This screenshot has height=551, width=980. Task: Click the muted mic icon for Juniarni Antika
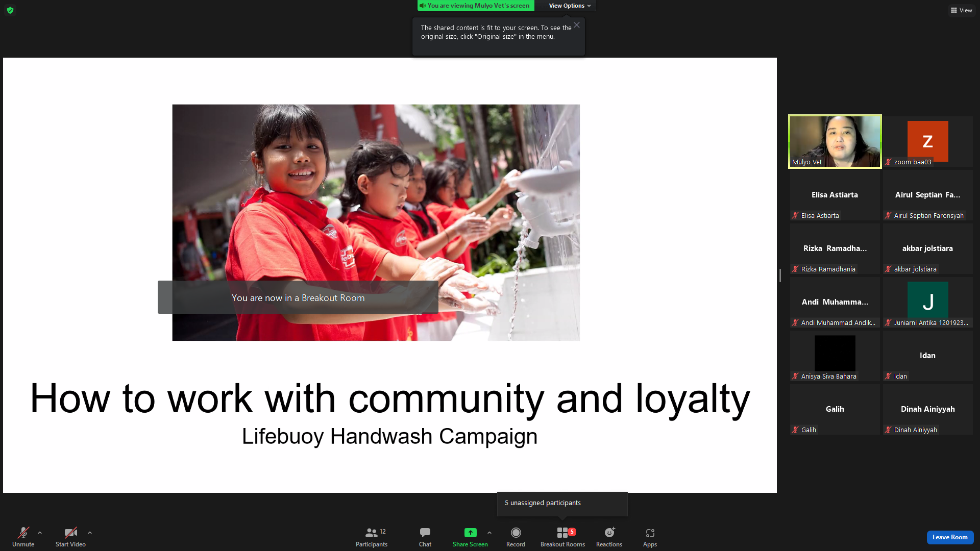[x=888, y=322]
